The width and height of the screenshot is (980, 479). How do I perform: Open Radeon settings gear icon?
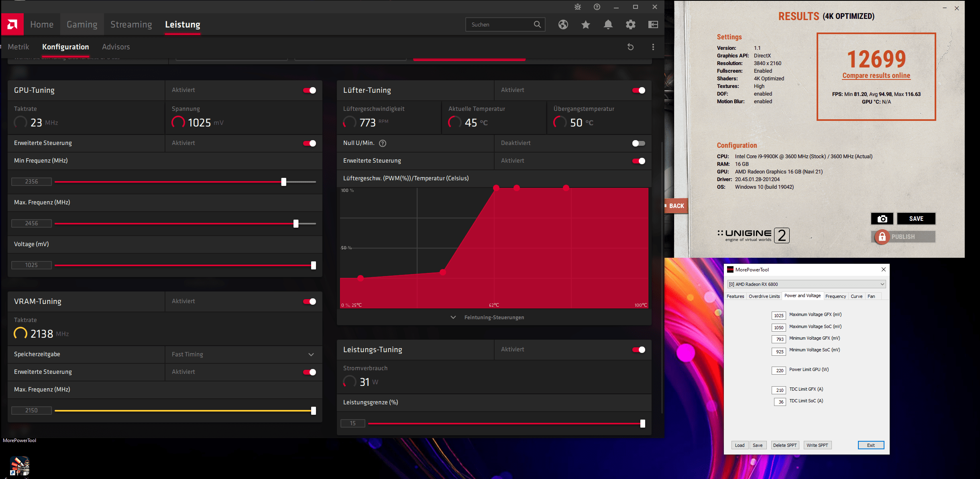[630, 24]
